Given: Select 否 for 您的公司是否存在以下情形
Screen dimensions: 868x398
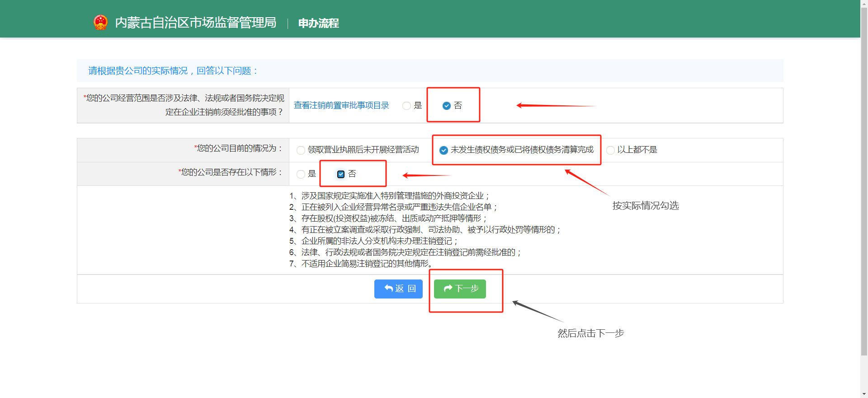Looking at the screenshot, I should pyautogui.click(x=341, y=174).
